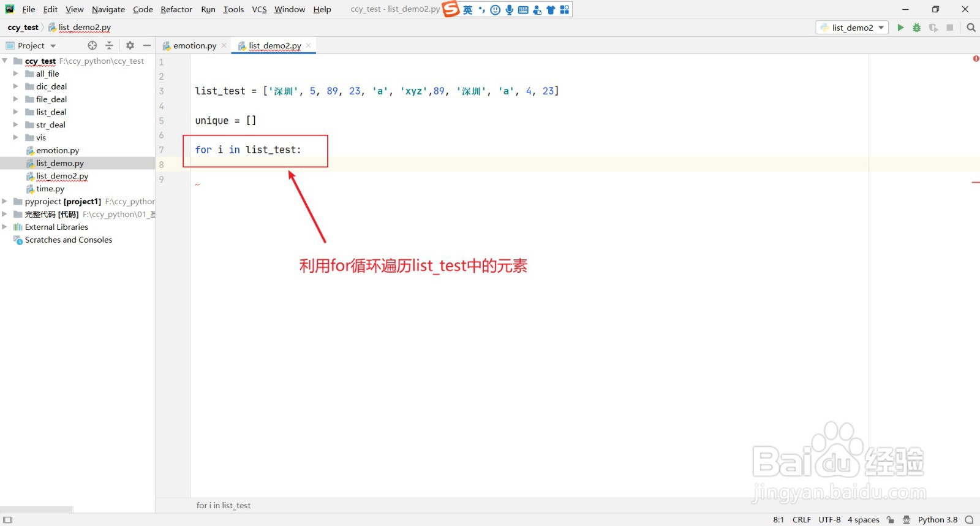Open the inspections hector icon in status bar

(x=907, y=520)
